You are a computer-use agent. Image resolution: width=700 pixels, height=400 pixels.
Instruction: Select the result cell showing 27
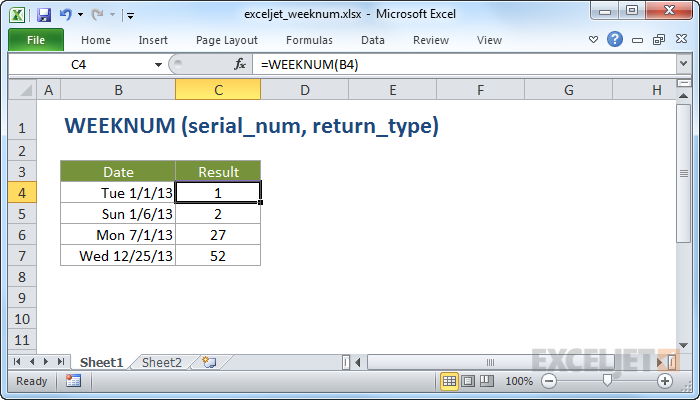tap(218, 235)
